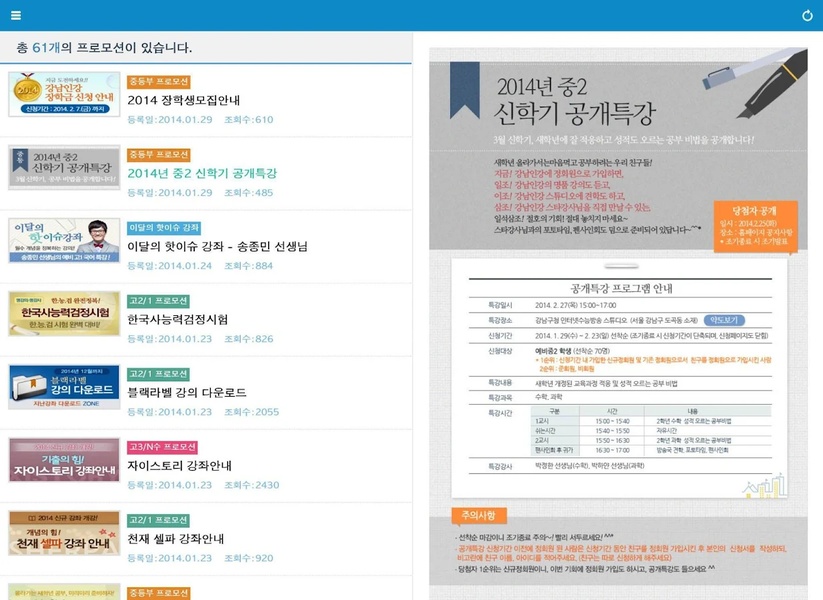Select the 2014년 중2 신학기 공개특강 title
The image size is (823, 600).
click(202, 173)
